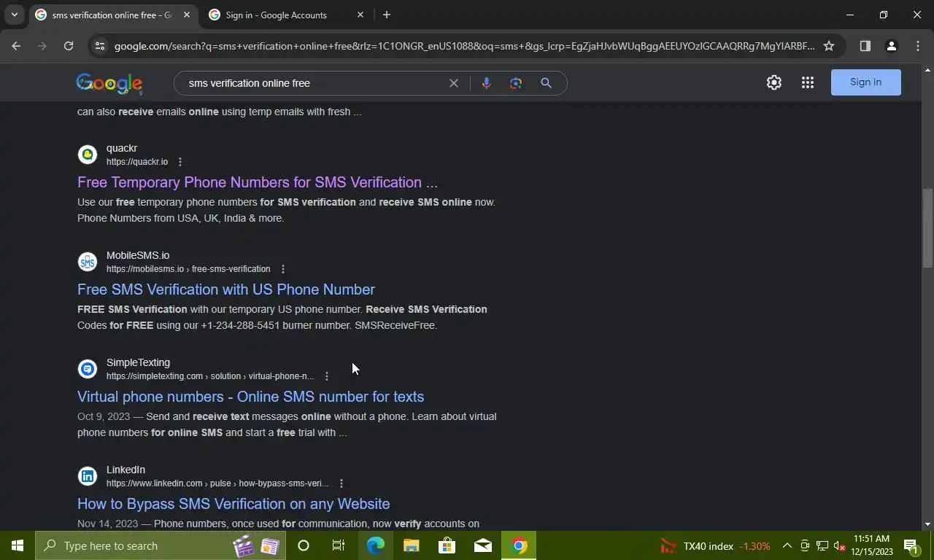
Task: Open the notification center
Action: pos(911,545)
